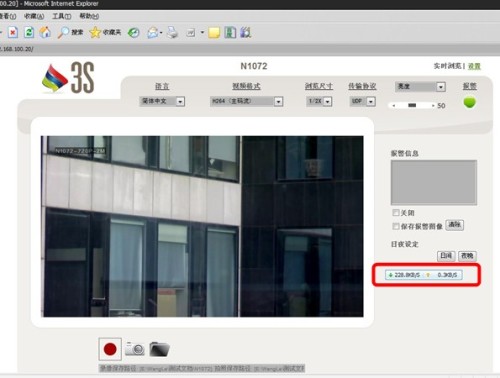This screenshot has width=500, height=378.
Task: Decrease brightness with the slider's left arrow
Action: [394, 106]
